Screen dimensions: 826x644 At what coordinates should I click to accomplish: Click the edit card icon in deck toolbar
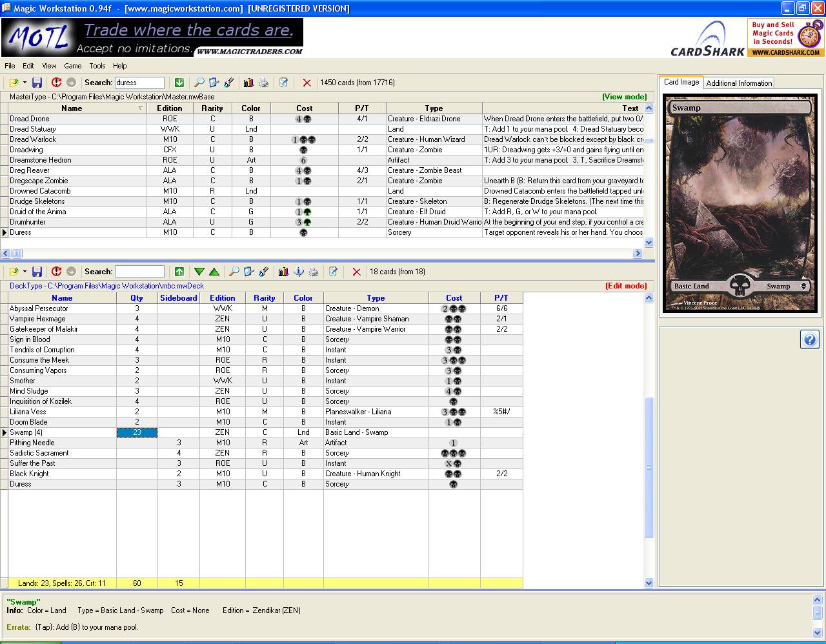click(249, 272)
